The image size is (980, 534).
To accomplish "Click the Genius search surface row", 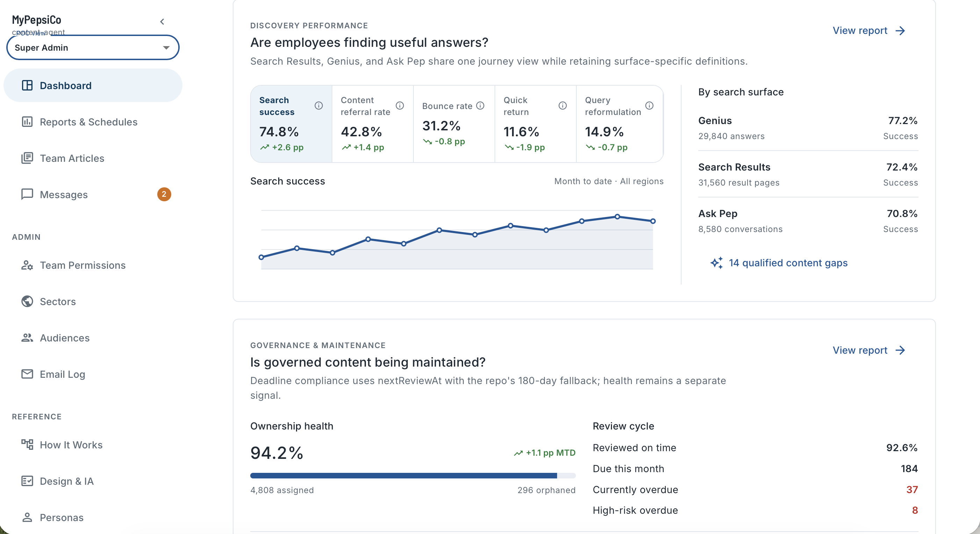I will pyautogui.click(x=808, y=128).
